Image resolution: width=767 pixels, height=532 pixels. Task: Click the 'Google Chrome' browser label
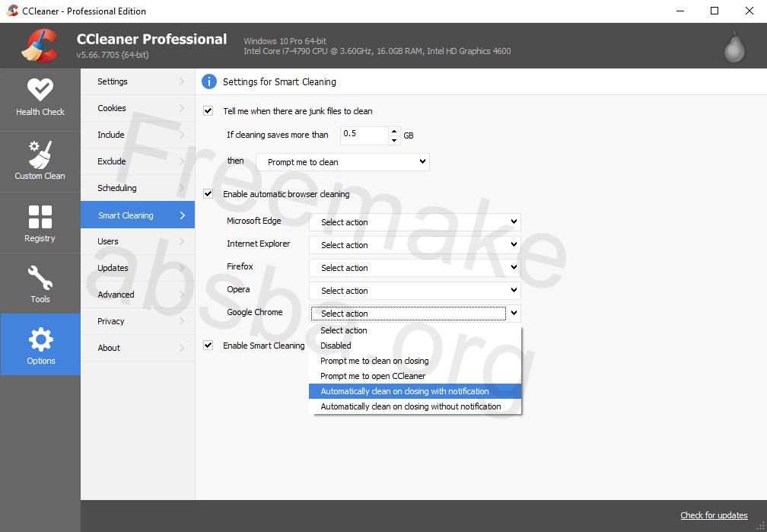coord(254,312)
